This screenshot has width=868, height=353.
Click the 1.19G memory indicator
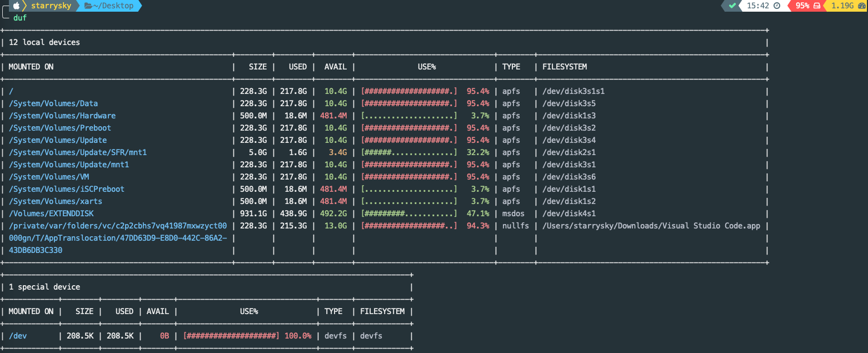tap(842, 6)
